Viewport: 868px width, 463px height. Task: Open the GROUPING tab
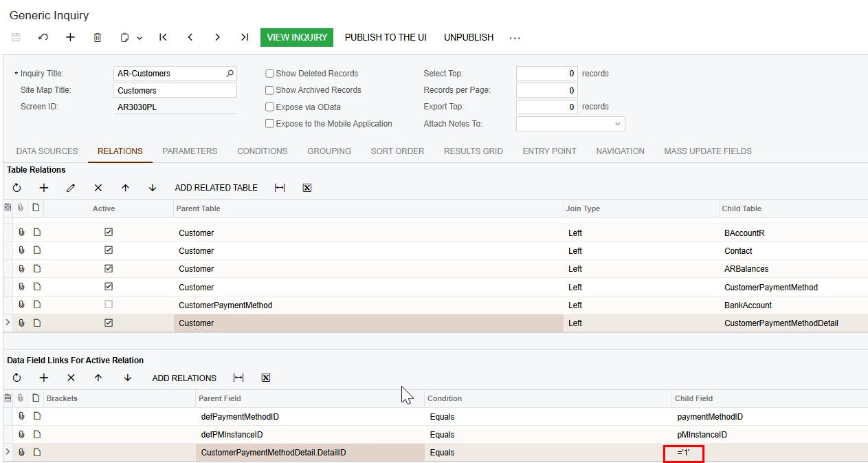click(x=329, y=151)
